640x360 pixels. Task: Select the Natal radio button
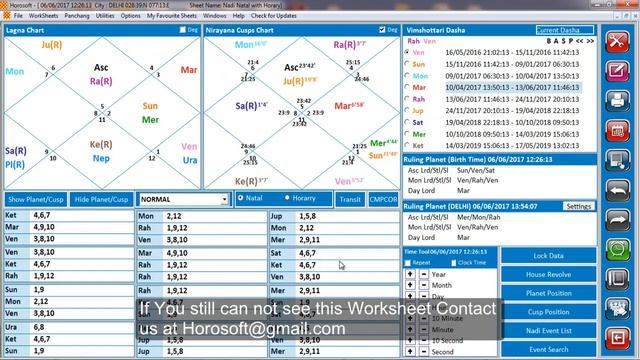[240, 198]
